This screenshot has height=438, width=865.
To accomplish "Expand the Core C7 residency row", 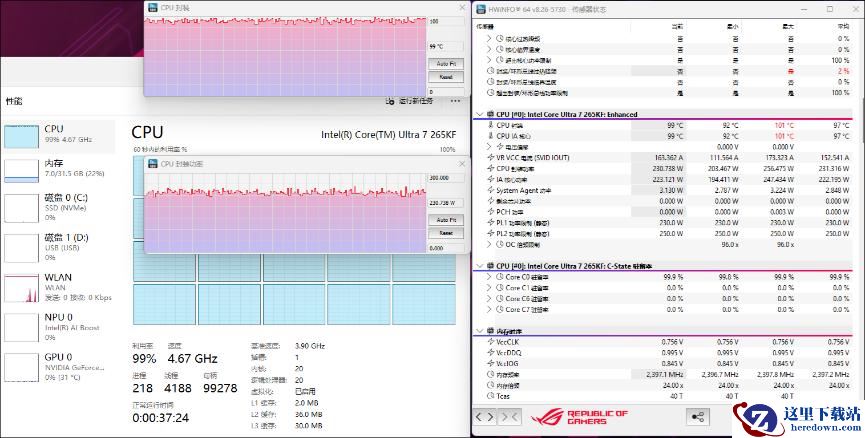I will click(488, 310).
